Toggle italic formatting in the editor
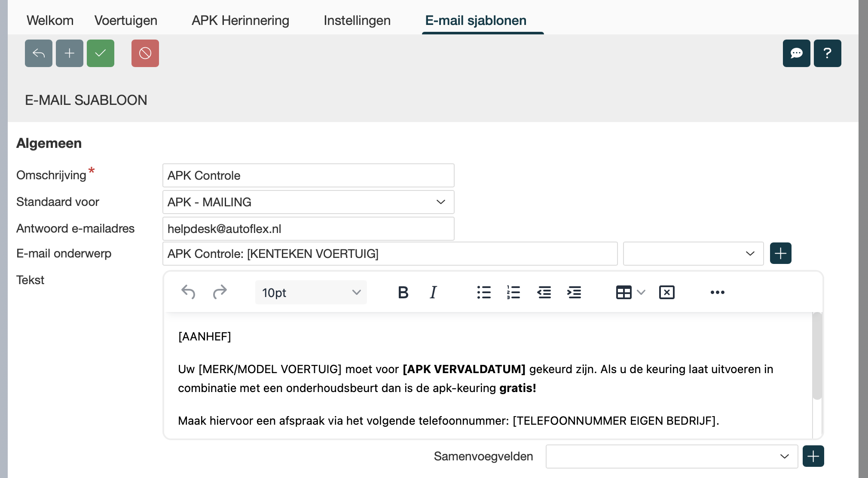 pyautogui.click(x=433, y=292)
